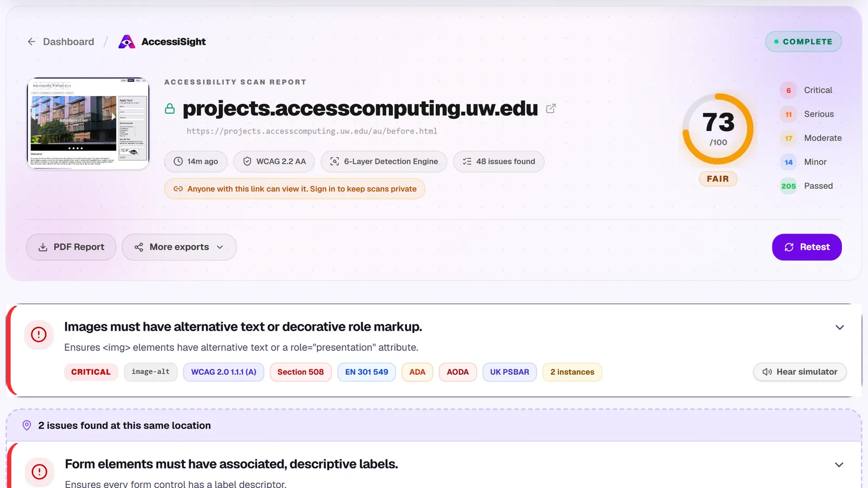Click the checklist icon in 48 issues found chip
The height and width of the screenshot is (488, 868).
click(x=467, y=162)
